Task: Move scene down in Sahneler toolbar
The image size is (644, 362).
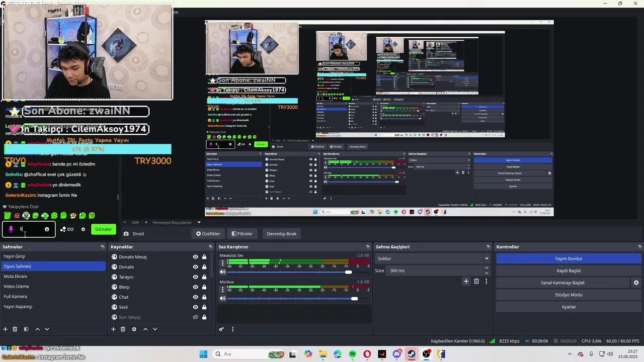Action: click(47, 329)
